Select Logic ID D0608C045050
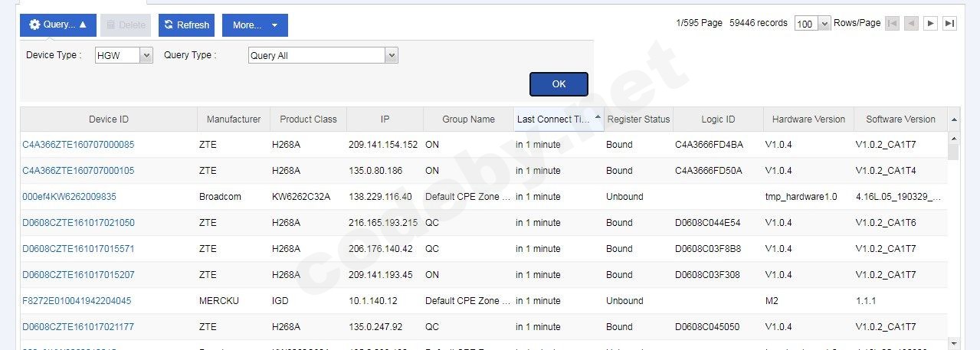The height and width of the screenshot is (350, 980). pos(707,327)
